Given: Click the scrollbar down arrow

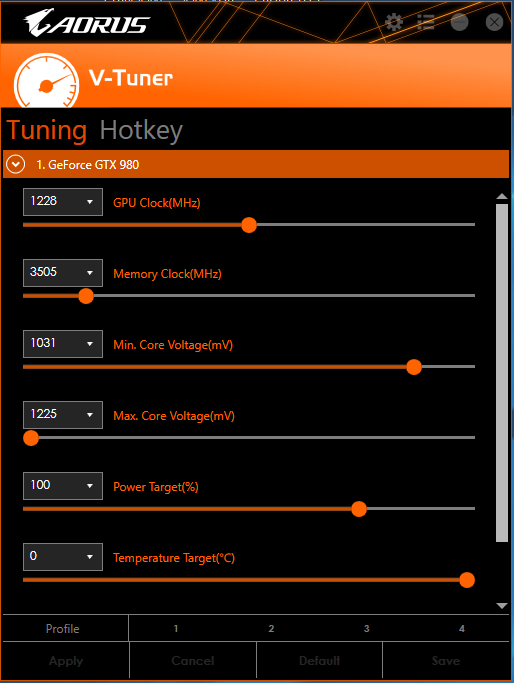Looking at the screenshot, I should point(502,605).
